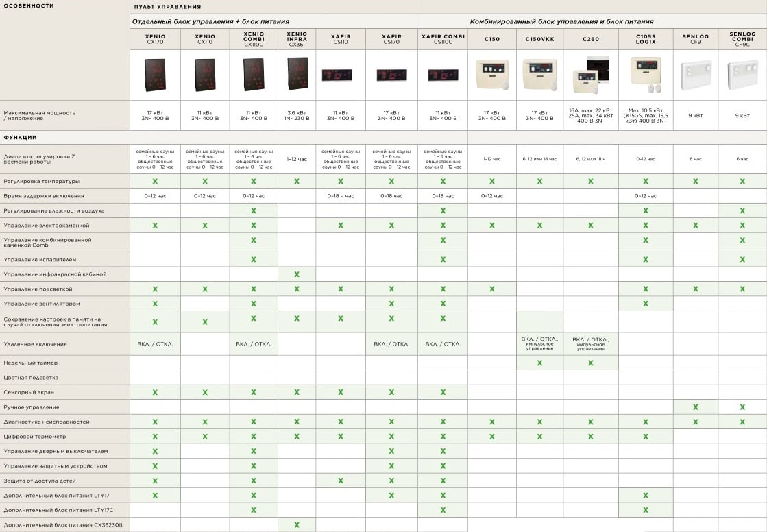Select the C260 control unit picture
This screenshot has height=532, width=767.
point(590,75)
